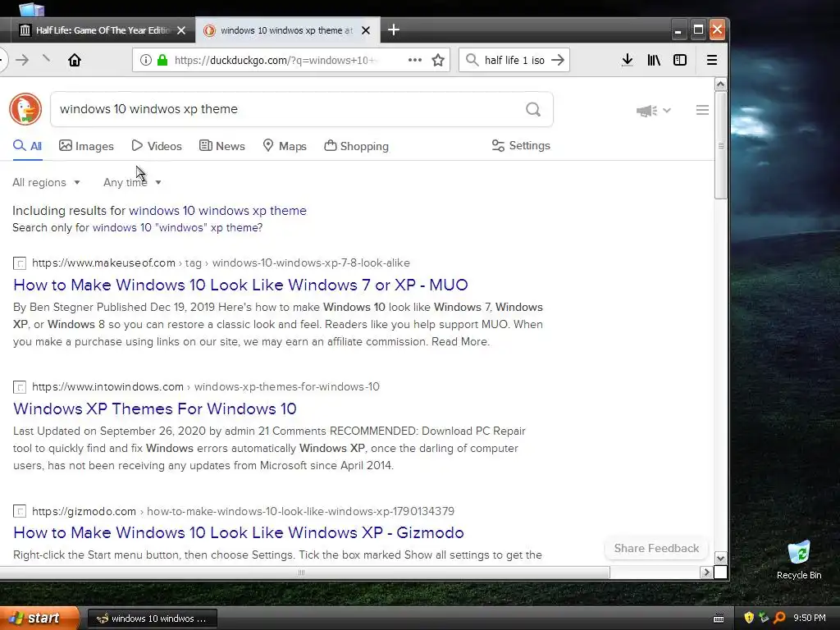The image size is (840, 630).
Task: Click the vertical scrollbar thumb
Action: (x=720, y=145)
